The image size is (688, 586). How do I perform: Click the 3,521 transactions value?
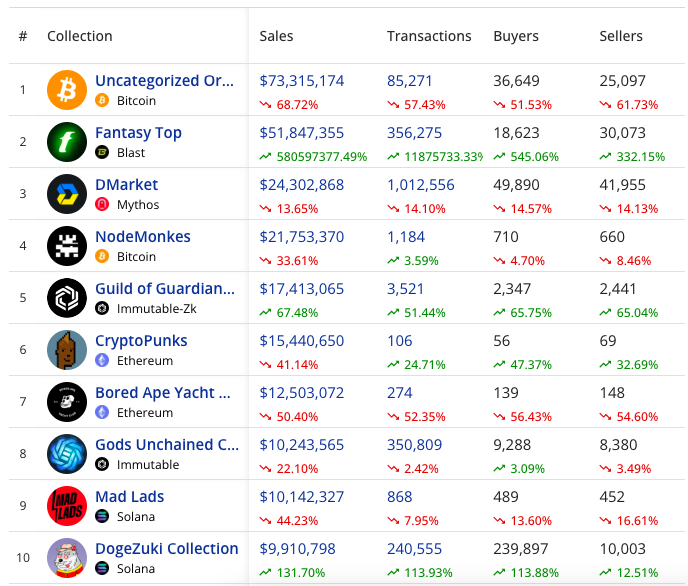click(405, 289)
